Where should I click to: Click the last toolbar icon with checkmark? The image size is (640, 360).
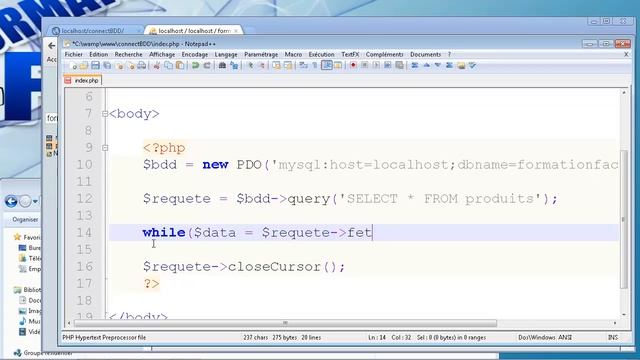(472, 65)
